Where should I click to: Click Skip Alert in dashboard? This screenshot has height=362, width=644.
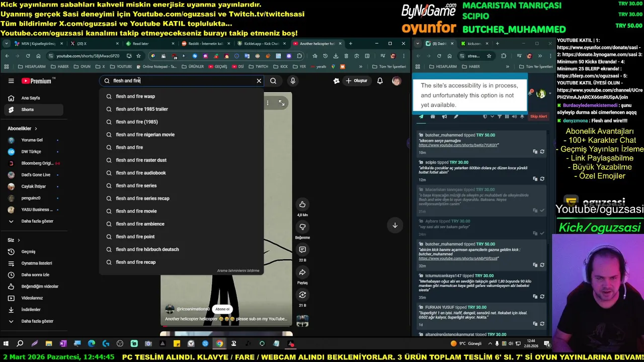[x=538, y=117]
